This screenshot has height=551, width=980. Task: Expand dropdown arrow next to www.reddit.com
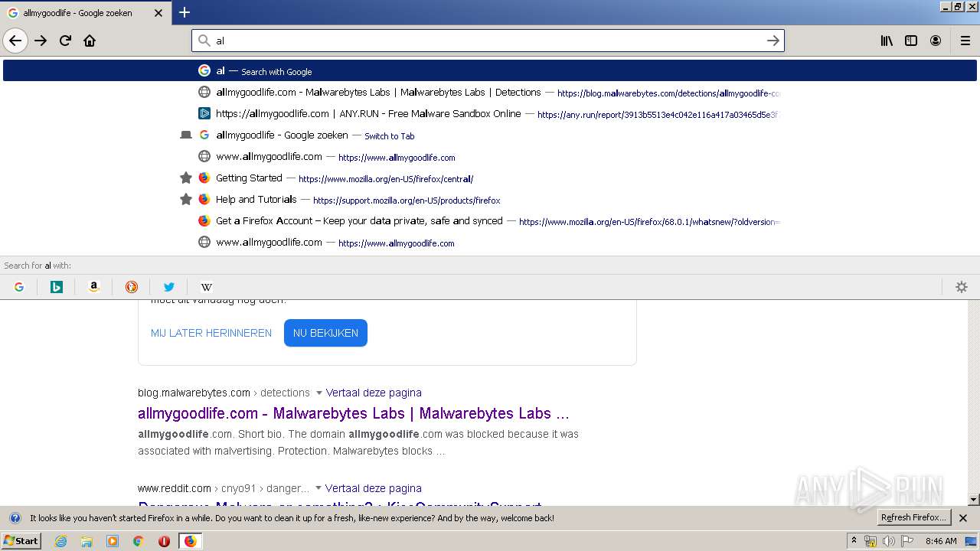[x=318, y=488]
